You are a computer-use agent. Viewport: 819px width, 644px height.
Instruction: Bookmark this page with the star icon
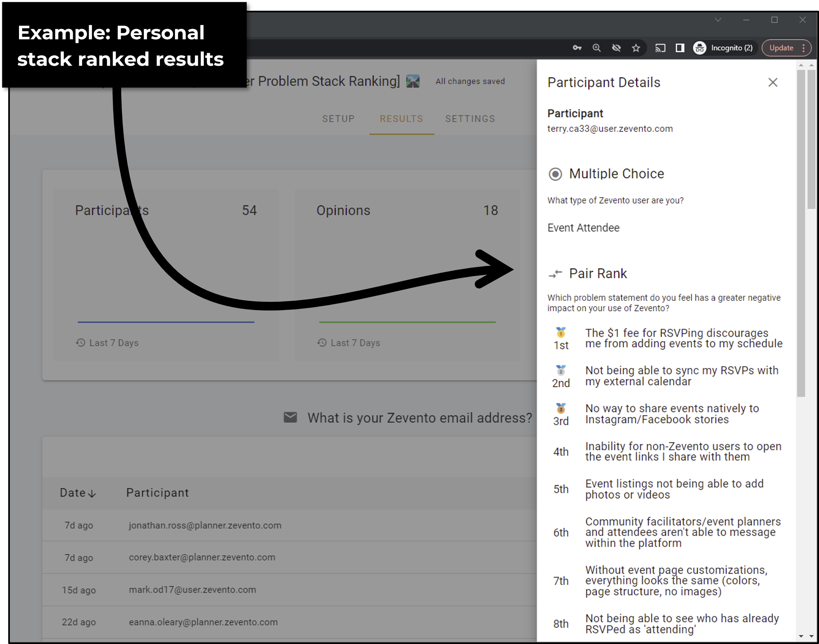click(636, 48)
